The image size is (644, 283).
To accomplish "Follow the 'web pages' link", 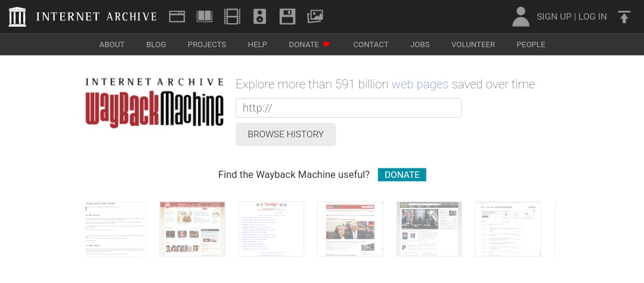I will (420, 84).
